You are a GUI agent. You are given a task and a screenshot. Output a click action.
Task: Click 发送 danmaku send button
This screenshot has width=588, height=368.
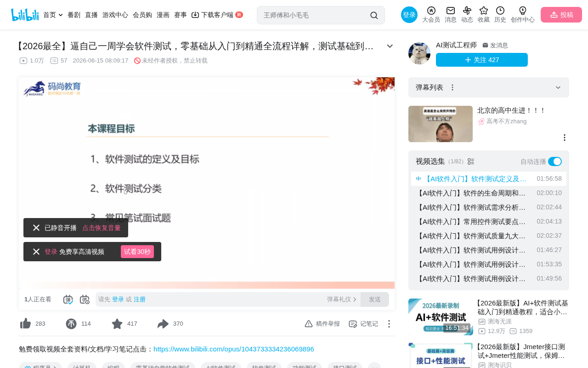pos(375,299)
